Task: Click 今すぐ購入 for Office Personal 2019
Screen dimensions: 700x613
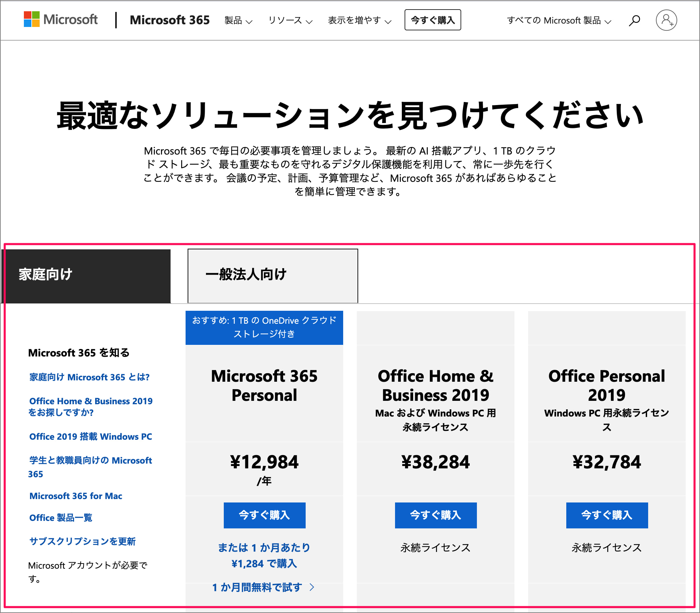Action: 607,515
